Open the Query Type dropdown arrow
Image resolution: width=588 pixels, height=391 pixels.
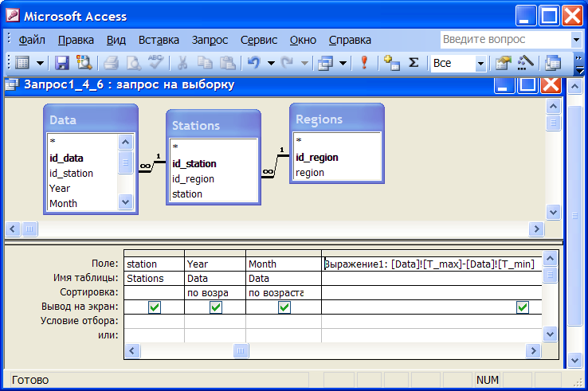[343, 63]
